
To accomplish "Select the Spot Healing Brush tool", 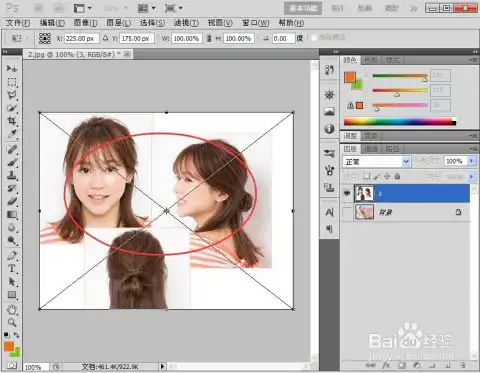I will point(12,149).
